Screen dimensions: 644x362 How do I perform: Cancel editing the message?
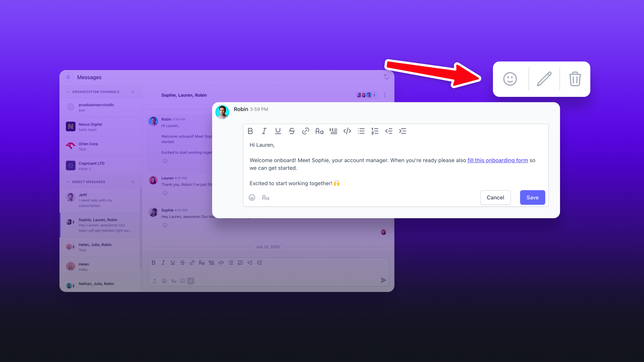(x=495, y=197)
